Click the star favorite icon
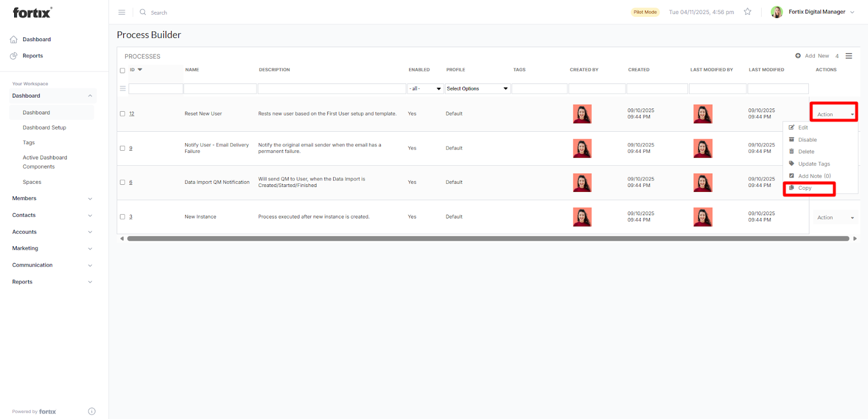Viewport: 868px width, 419px height. [x=748, y=12]
